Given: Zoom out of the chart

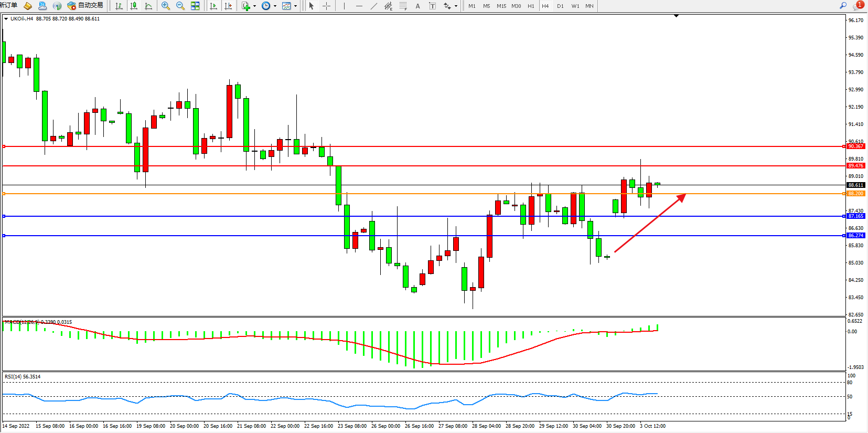Looking at the screenshot, I should click(x=180, y=6).
